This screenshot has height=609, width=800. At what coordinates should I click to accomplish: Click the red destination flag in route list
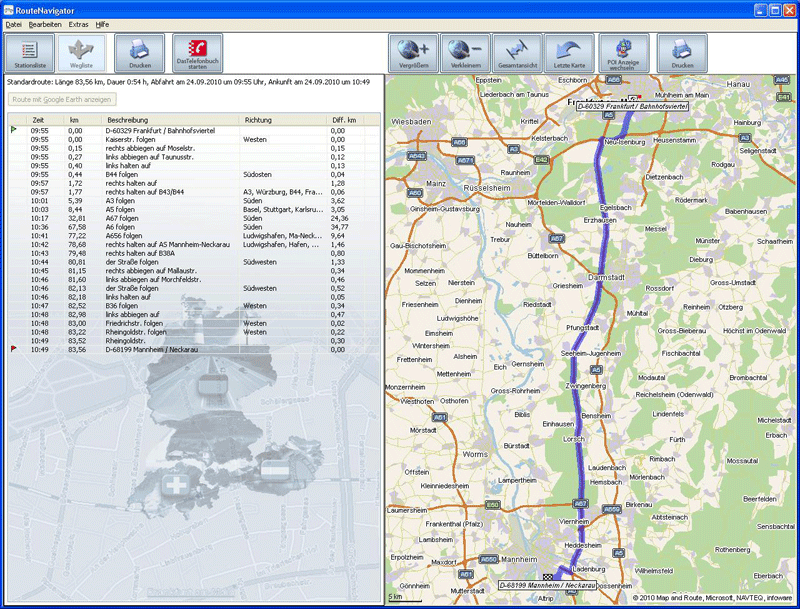(x=14, y=349)
